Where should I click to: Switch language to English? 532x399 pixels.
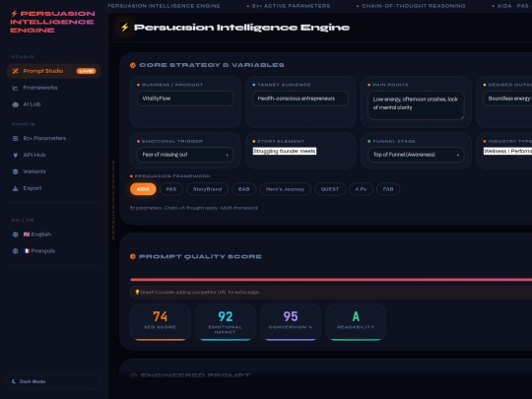point(53,234)
